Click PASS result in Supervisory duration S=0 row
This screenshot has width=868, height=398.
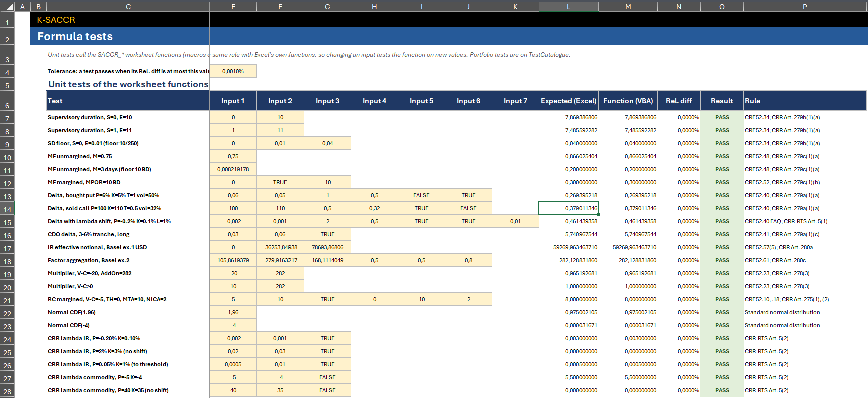point(722,117)
